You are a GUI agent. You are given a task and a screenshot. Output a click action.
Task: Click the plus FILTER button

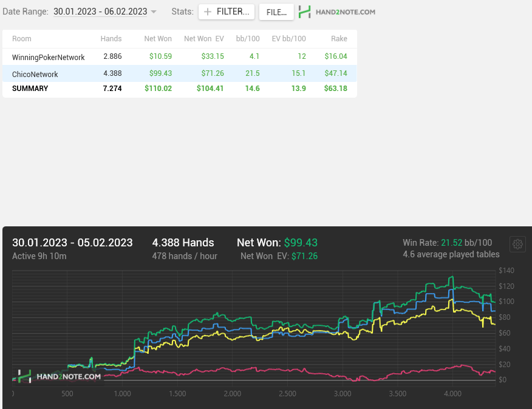pos(227,12)
